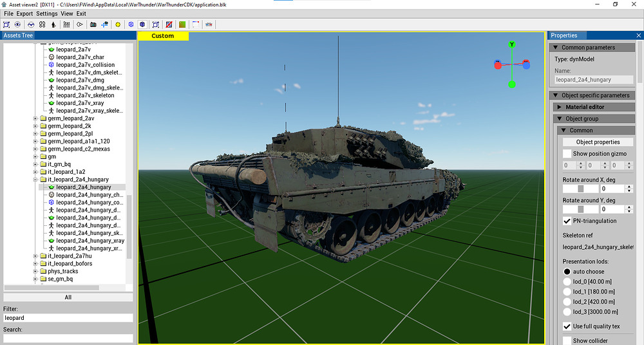This screenshot has width=644, height=345.
Task: Select the lod_1 [180.00 m] option
Action: (x=567, y=292)
